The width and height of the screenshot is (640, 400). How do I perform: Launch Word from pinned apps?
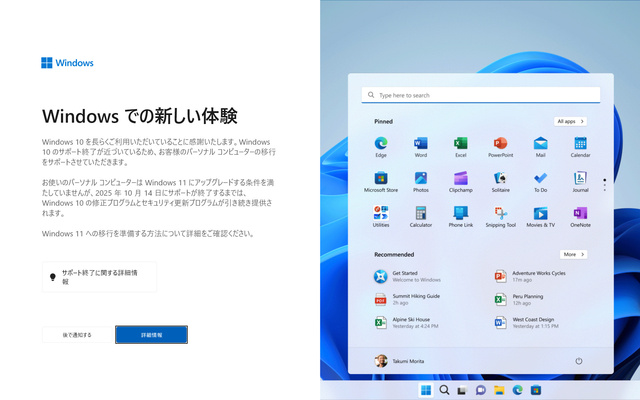click(421, 143)
